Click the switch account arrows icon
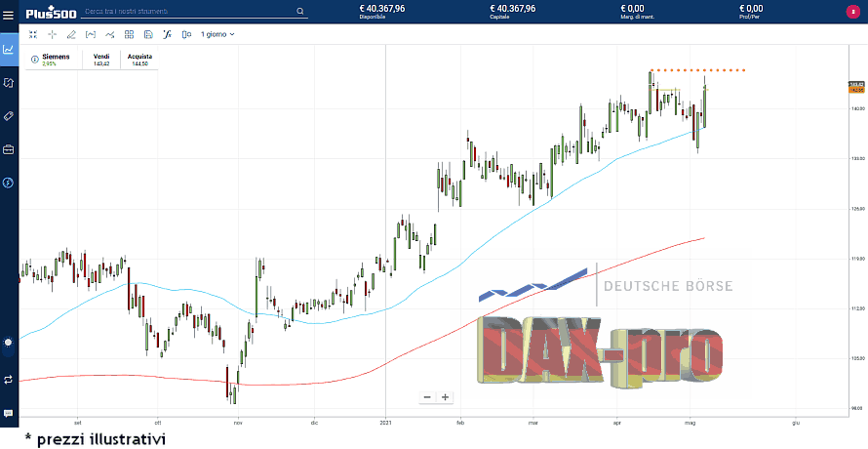This screenshot has width=868, height=449. tap(8, 380)
